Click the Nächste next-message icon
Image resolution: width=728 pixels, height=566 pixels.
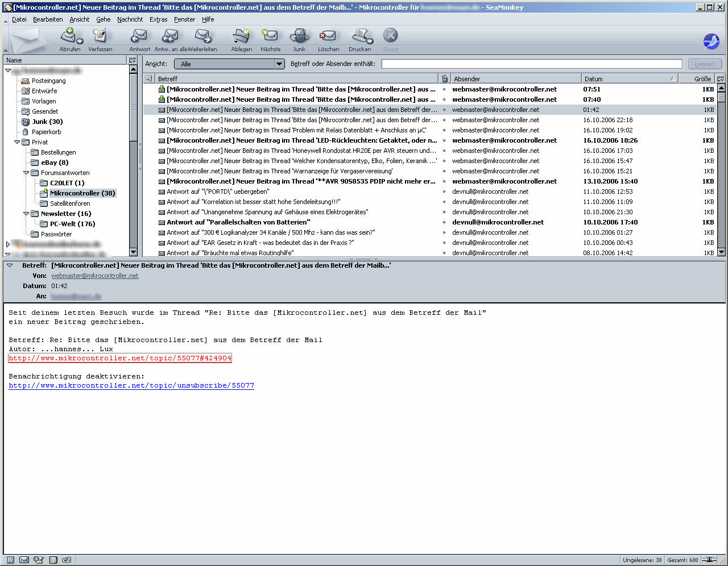coord(270,36)
